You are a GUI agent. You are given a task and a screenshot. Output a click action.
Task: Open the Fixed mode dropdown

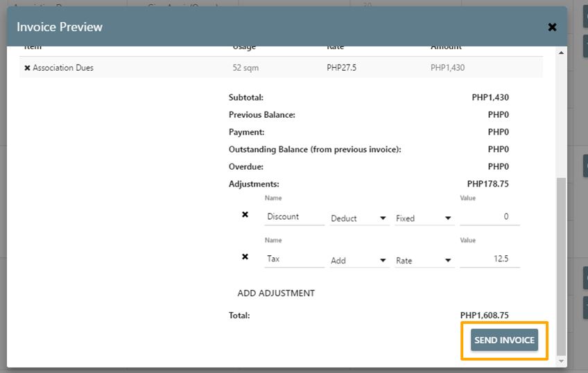point(424,218)
